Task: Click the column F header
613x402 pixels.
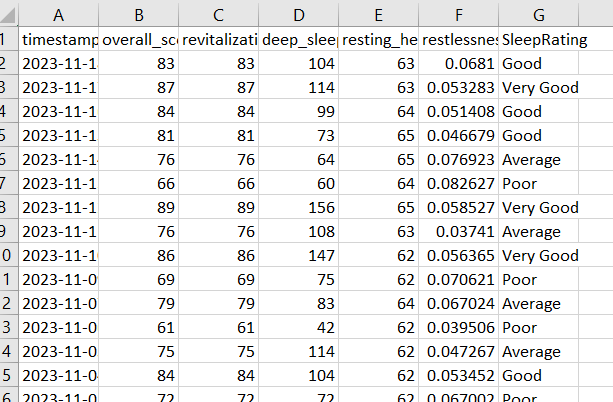Action: [458, 14]
